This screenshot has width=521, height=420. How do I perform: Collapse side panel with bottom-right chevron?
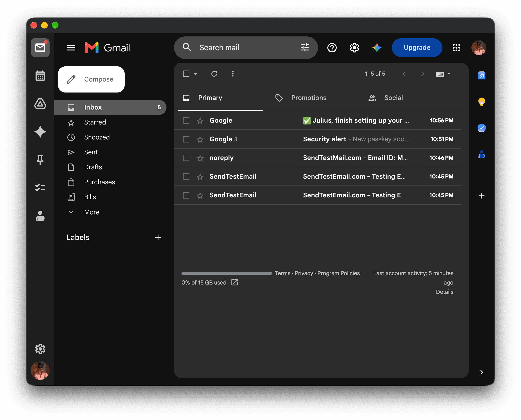[481, 372]
